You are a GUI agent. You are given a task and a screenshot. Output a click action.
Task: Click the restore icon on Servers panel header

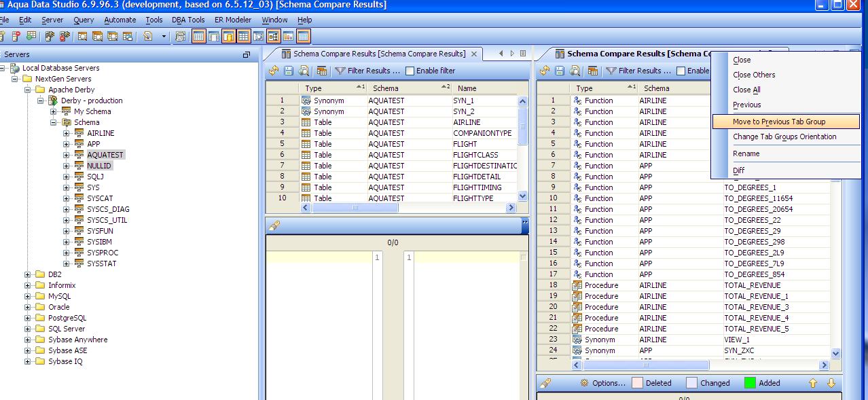(247, 54)
